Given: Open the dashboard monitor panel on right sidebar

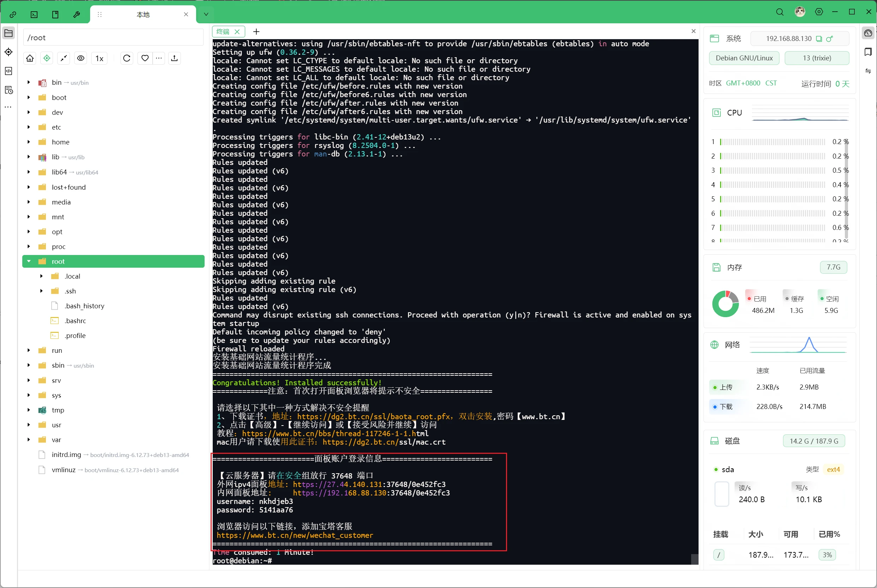Looking at the screenshot, I should point(869,33).
